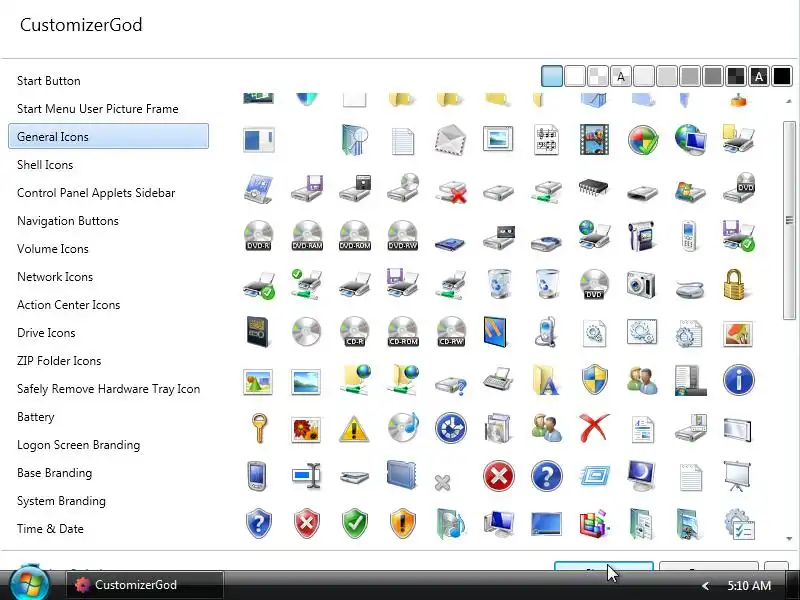Open the Drive Icons category

(x=46, y=333)
